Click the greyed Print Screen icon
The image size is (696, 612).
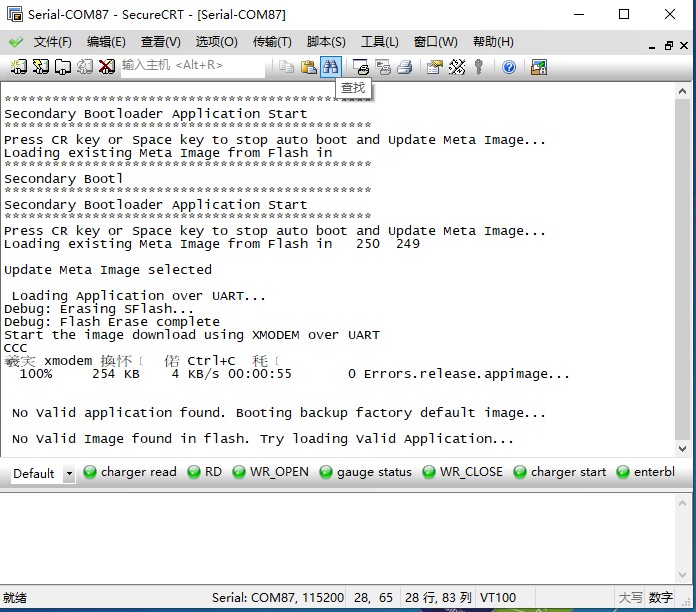pyautogui.click(x=383, y=67)
